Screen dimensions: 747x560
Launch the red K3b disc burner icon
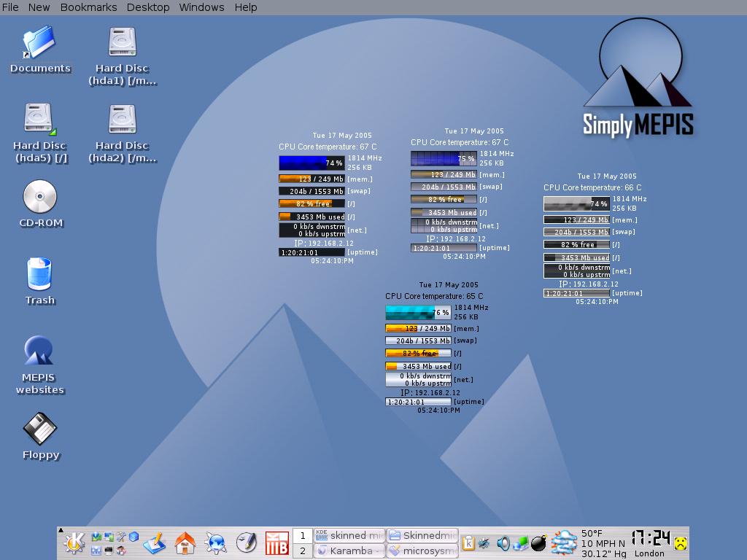point(276,543)
